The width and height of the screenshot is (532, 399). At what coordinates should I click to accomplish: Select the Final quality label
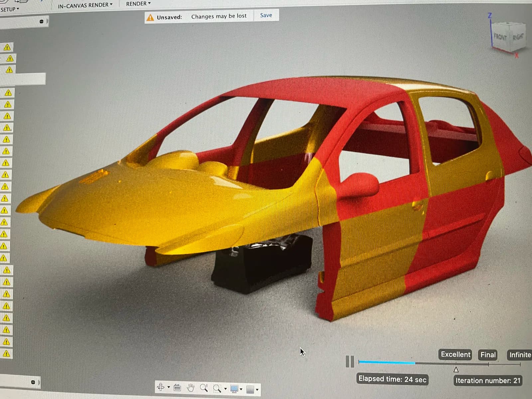pos(488,355)
